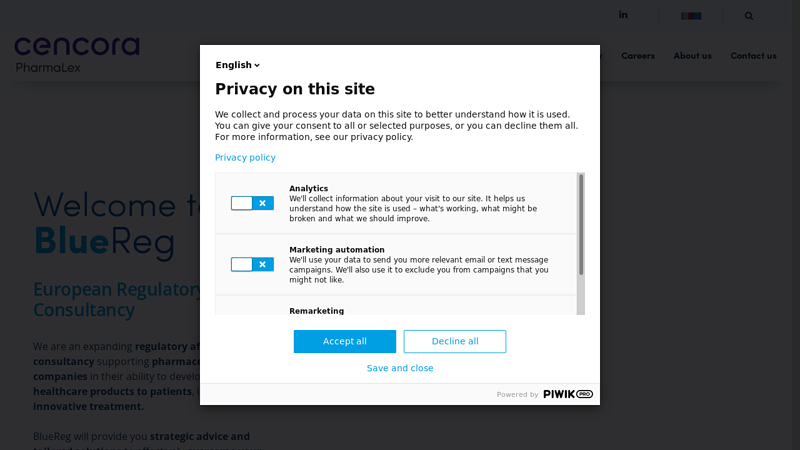Click the Piwik PRO logo
The width and height of the screenshot is (800, 450).
(x=568, y=394)
